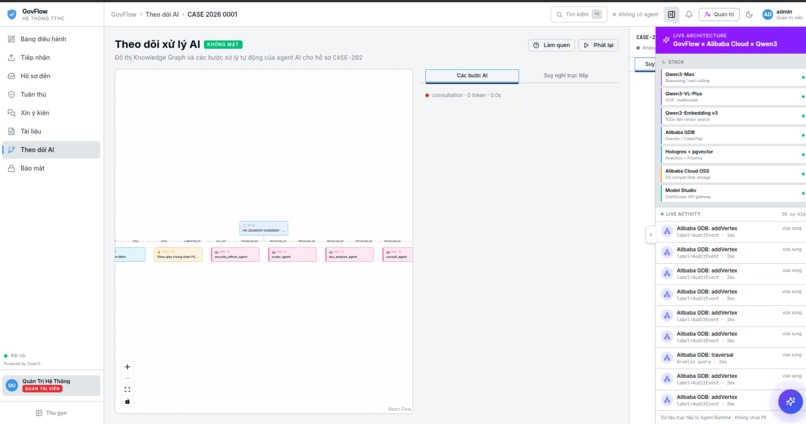This screenshot has height=424, width=806.
Task: Click the Tài liệu document icon
Action: pyautogui.click(x=11, y=131)
